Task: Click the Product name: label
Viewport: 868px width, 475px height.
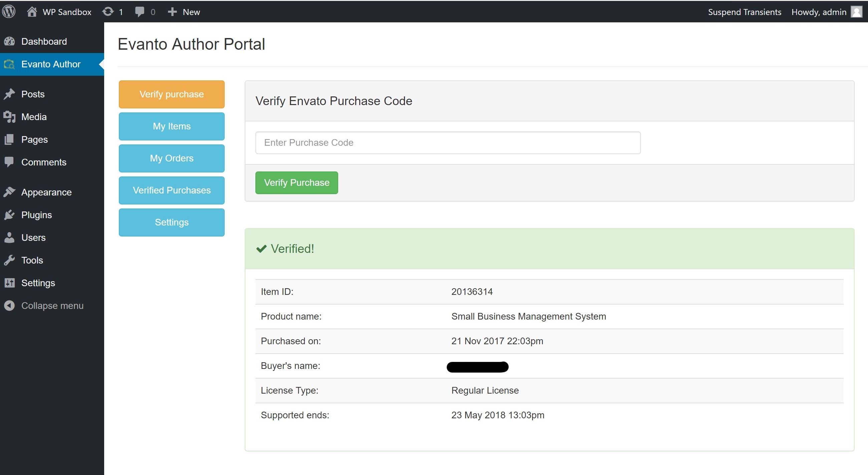Action: click(x=291, y=316)
